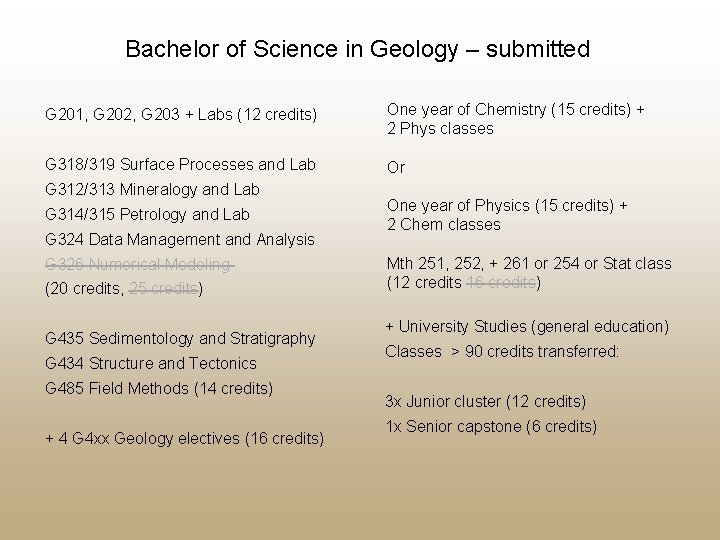This screenshot has width=720, height=540.
Task: Click the G4xx Geology electives line
Action: pyautogui.click(x=184, y=438)
